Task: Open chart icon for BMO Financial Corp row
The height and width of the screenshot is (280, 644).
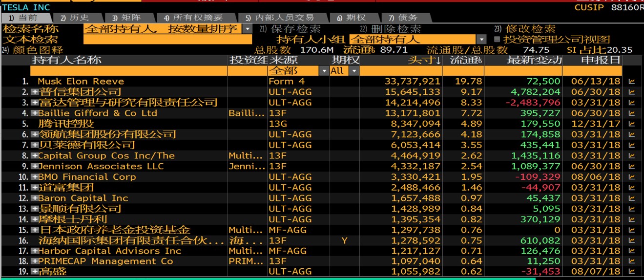Action: pyautogui.click(x=631, y=177)
